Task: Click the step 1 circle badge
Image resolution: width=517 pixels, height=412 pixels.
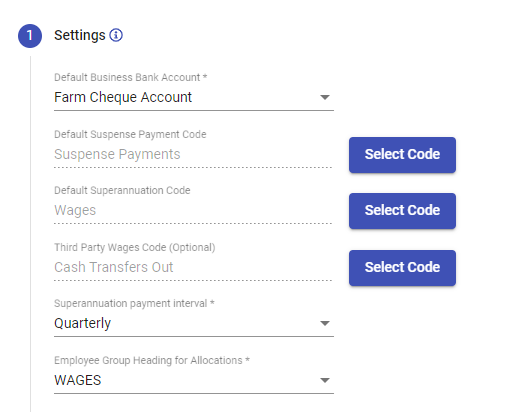Action: 30,36
